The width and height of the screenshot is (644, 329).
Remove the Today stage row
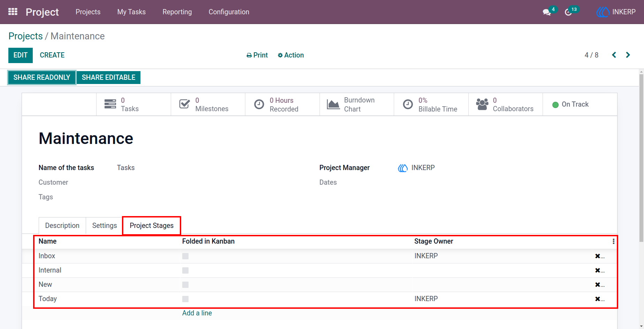coord(598,299)
